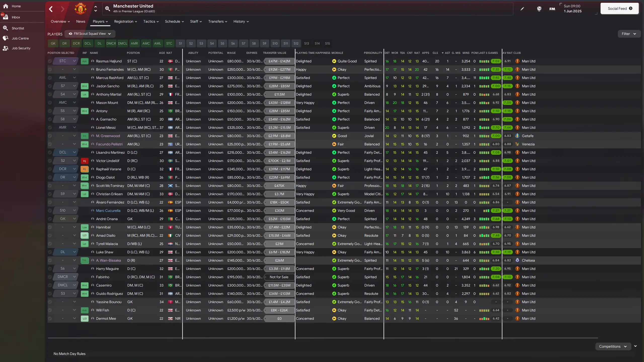Tick the selection circle for Rasmus Højlund
The height and width of the screenshot is (362, 644).
point(50,61)
